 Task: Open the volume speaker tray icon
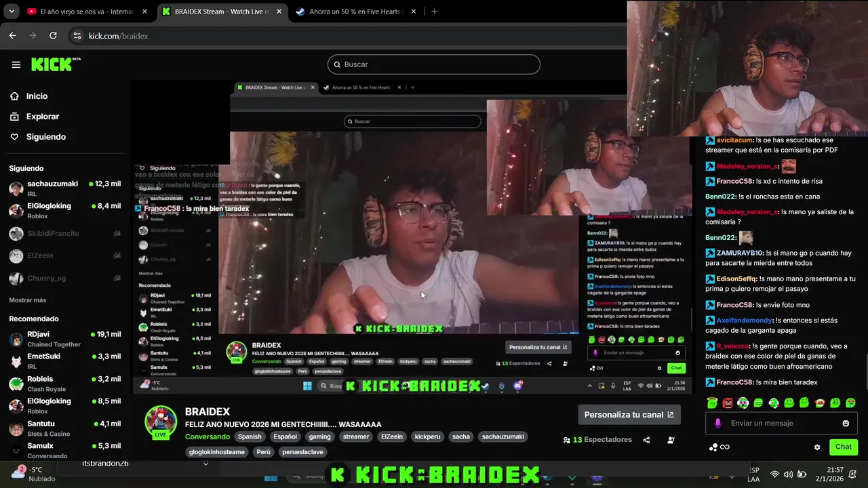tap(789, 474)
